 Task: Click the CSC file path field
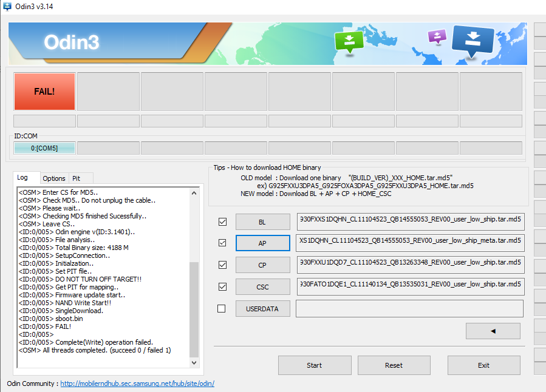411,286
